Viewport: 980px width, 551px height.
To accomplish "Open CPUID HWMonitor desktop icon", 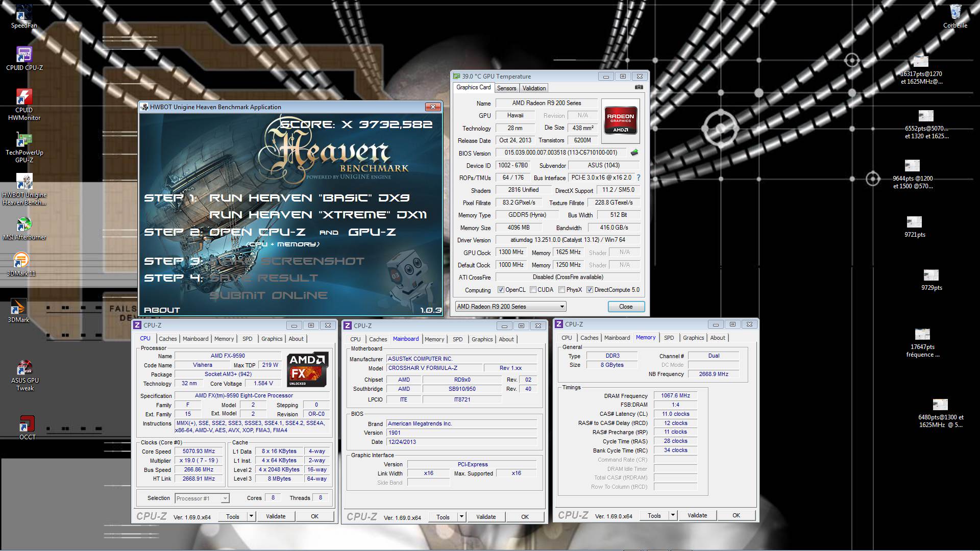I will click(24, 105).
